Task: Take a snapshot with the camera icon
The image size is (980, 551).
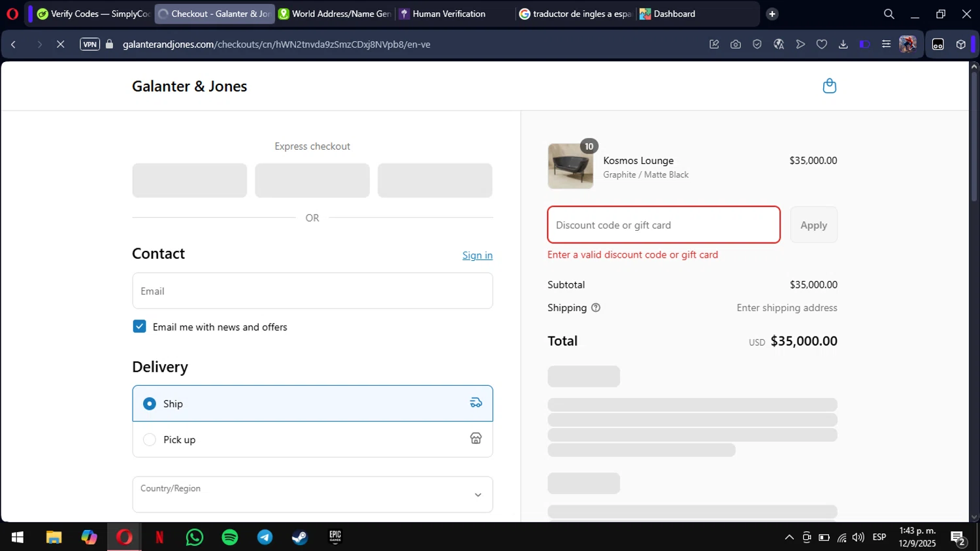Action: (736, 44)
